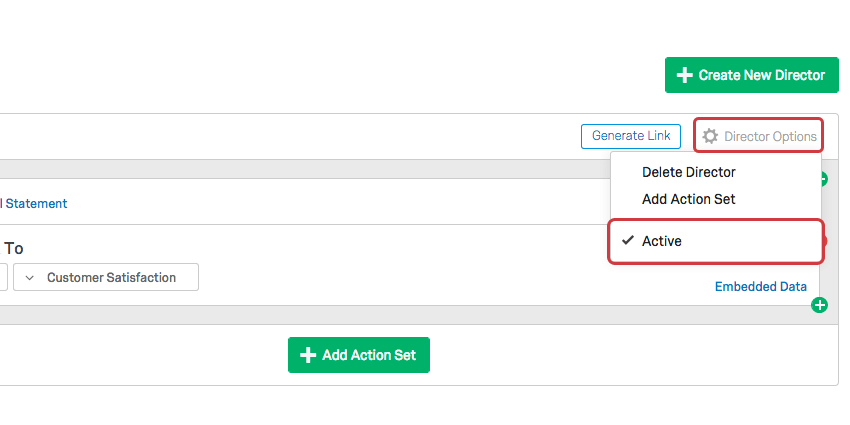Image resolution: width=850 pixels, height=425 pixels.
Task: Expand the Director Options menu
Action: (x=759, y=137)
